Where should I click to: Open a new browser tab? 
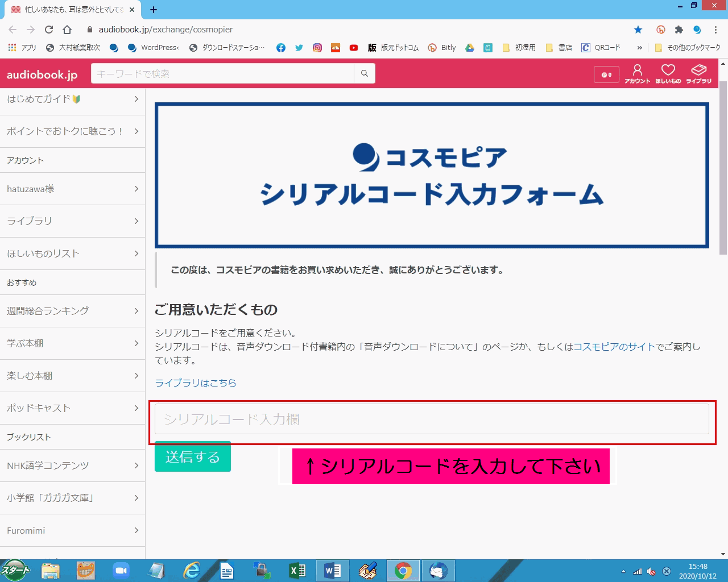coord(154,10)
